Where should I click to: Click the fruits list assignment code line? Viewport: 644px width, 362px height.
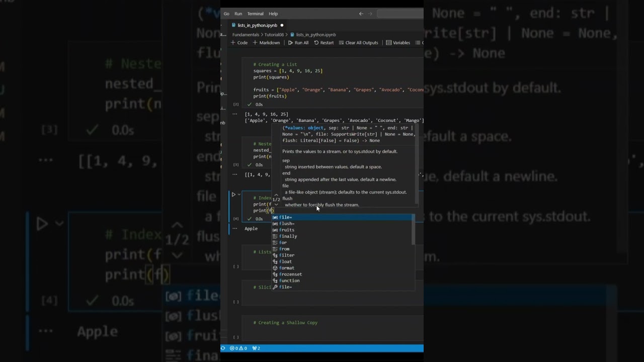(x=338, y=89)
